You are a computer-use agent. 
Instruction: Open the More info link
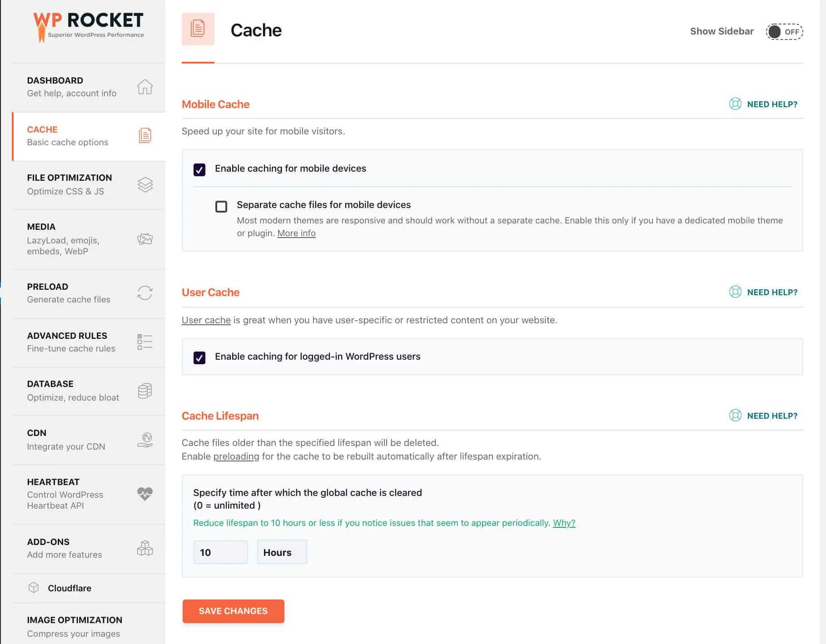[296, 233]
